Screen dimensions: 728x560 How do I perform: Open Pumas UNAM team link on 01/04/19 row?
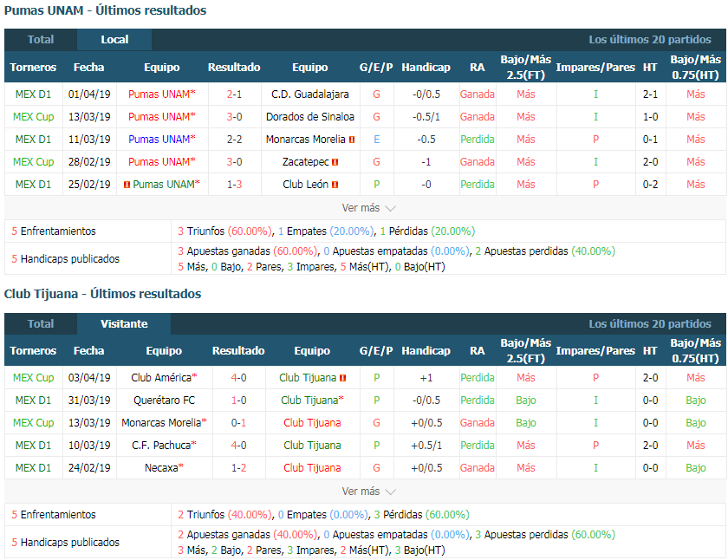pyautogui.click(x=161, y=94)
